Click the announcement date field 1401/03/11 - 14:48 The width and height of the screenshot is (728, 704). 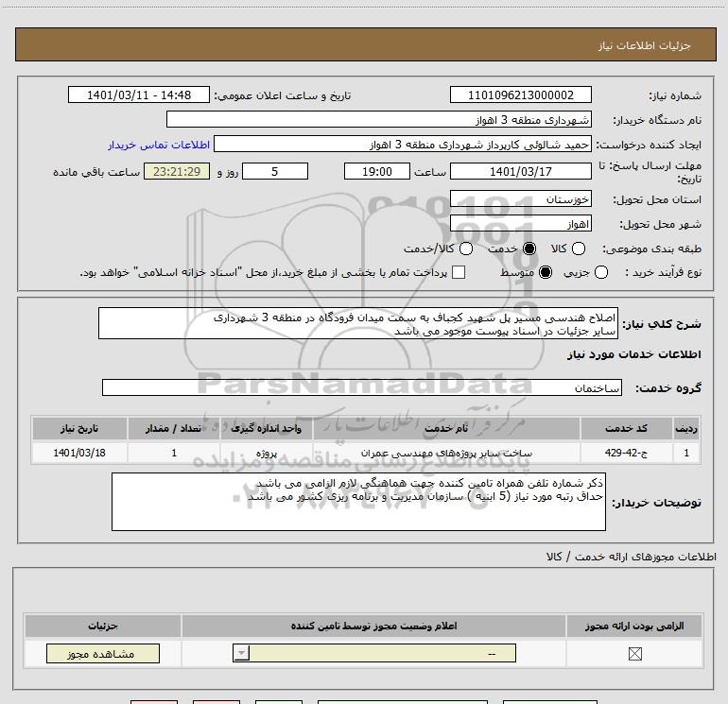point(139,94)
